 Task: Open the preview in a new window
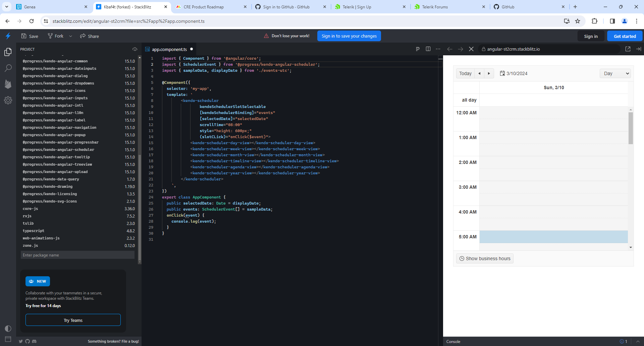tap(628, 49)
